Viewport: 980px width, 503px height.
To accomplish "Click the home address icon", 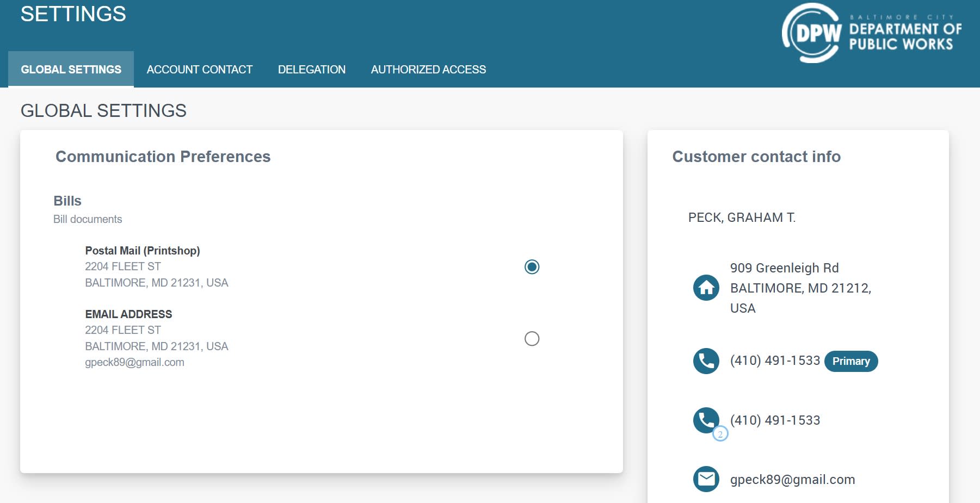I will pos(706,288).
